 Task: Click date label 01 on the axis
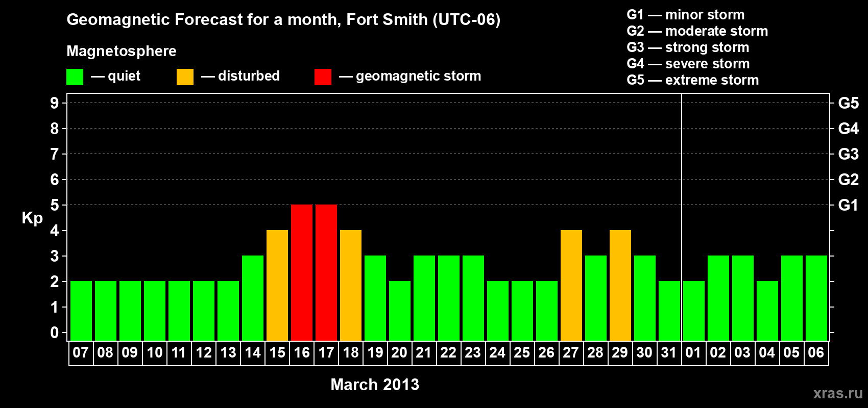[x=693, y=352]
